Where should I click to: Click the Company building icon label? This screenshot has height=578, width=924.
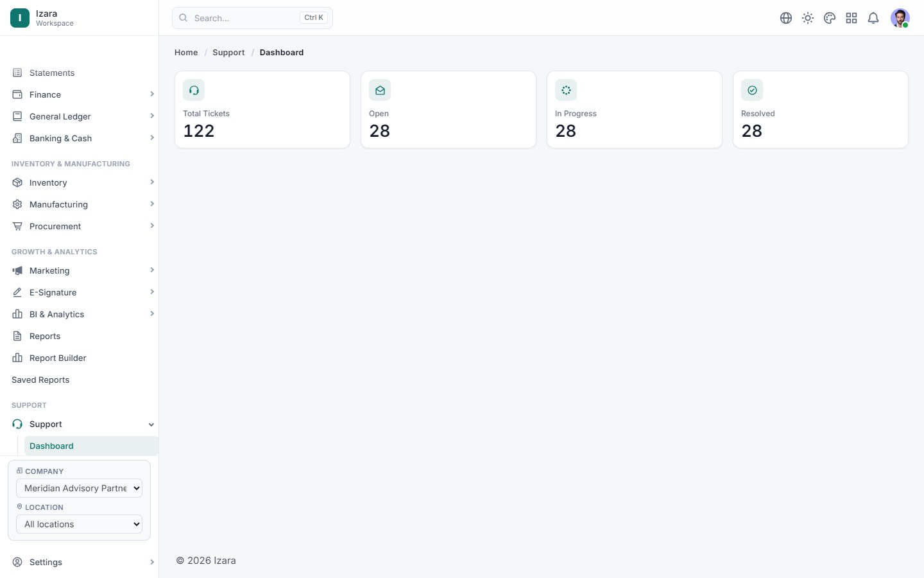pos(19,471)
